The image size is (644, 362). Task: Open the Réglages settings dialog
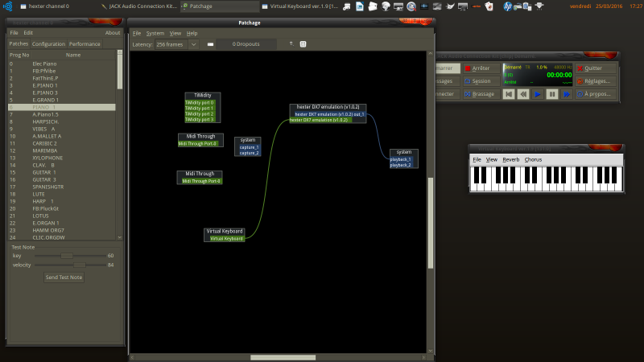pos(595,81)
